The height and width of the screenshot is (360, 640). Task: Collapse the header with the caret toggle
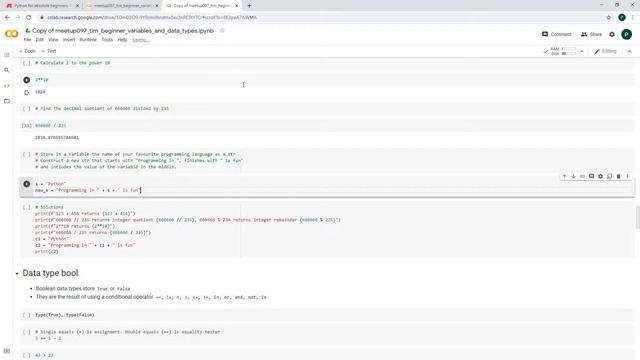pos(629,51)
